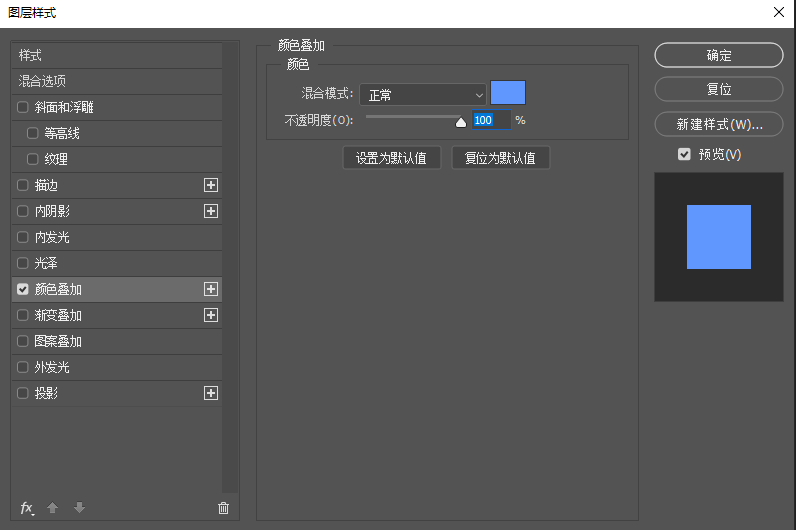This screenshot has height=530, width=796.
Task: Open the 内发光 settings row
Action: coord(117,237)
